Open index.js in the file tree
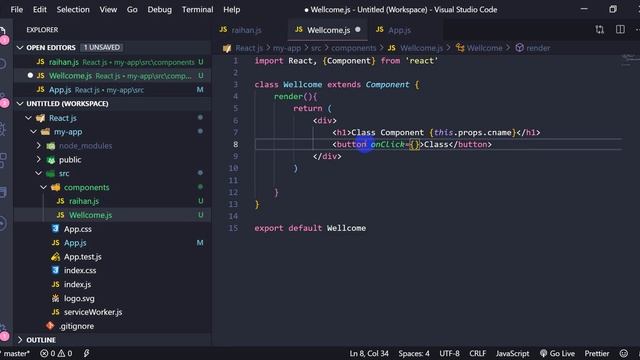The width and height of the screenshot is (640, 360). point(77,284)
